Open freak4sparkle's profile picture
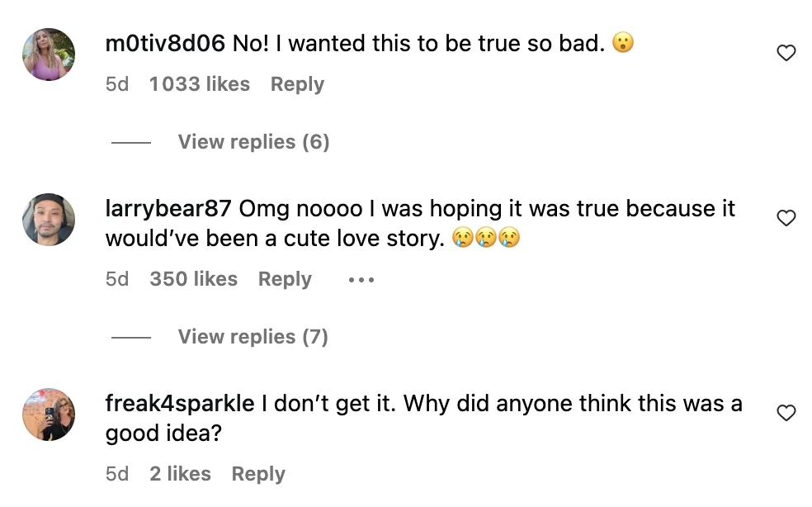Image resolution: width=812 pixels, height=507 pixels. 49,415
